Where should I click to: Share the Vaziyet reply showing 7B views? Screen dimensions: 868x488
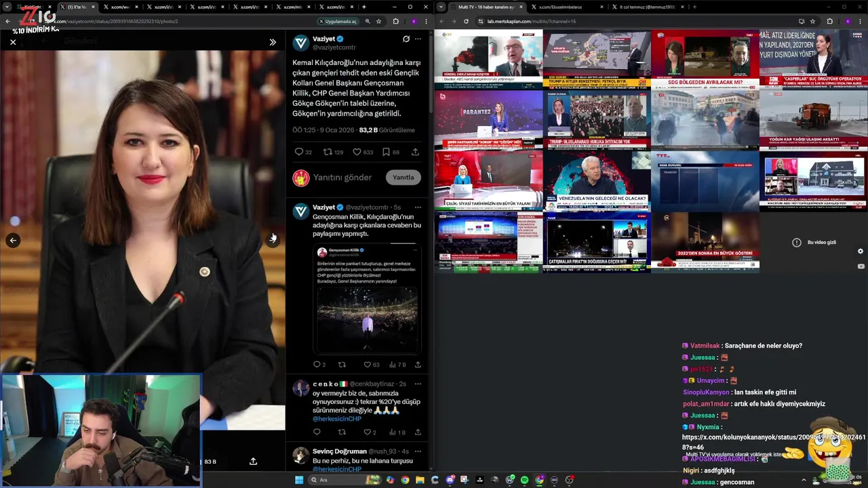tap(418, 365)
